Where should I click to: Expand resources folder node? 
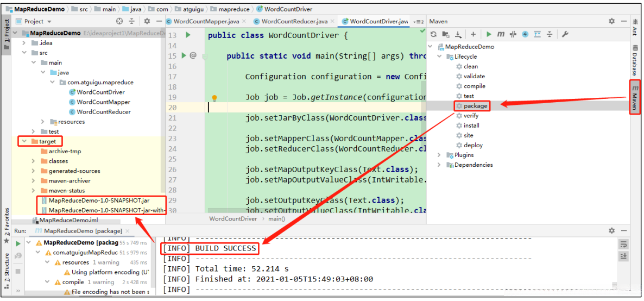tap(43, 122)
